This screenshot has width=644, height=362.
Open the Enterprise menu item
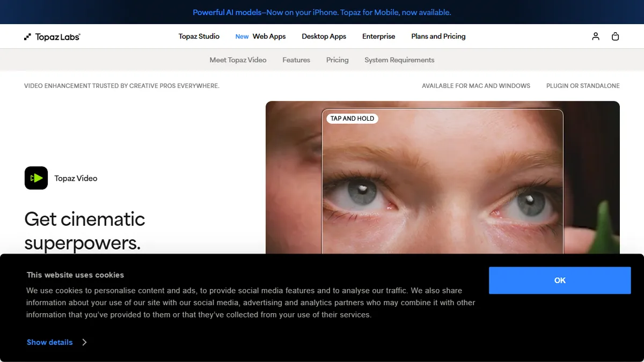[379, 36]
